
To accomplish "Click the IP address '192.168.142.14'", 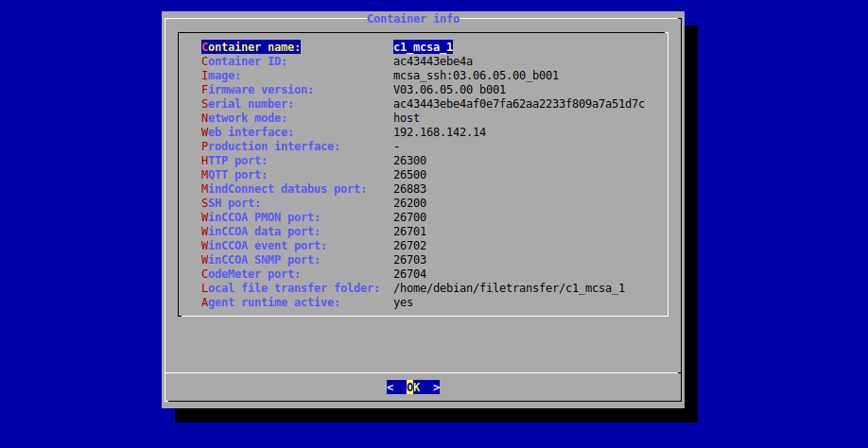I will coord(440,132).
